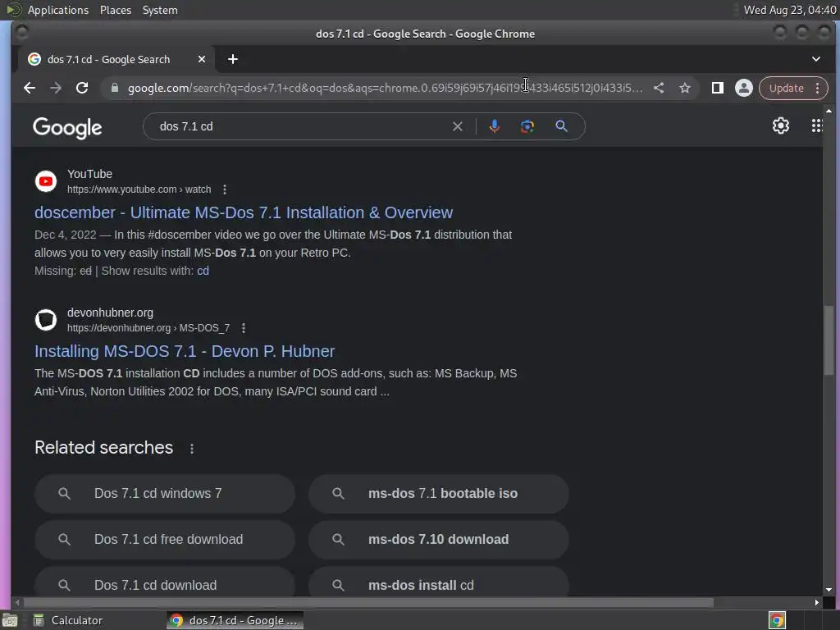This screenshot has height=630, width=840.
Task: Share this page from address bar
Action: (659, 88)
